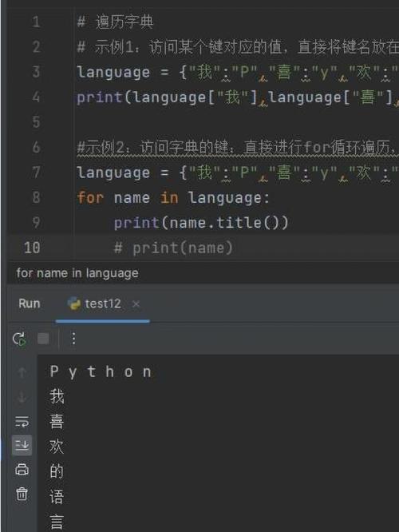Click line number 1 in gutter
This screenshot has width=399, height=532.
36,22
